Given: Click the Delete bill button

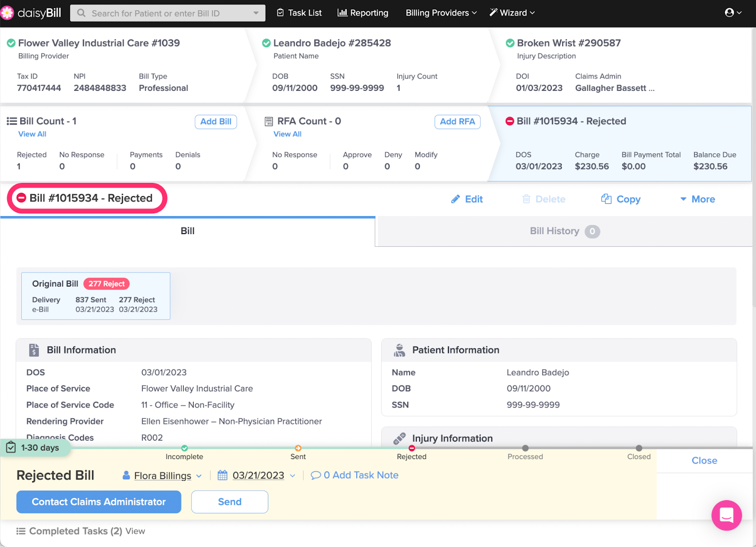Looking at the screenshot, I should 544,199.
